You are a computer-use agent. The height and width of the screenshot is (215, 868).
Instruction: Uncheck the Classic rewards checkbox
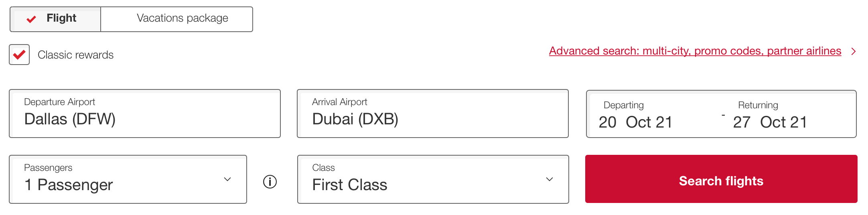tap(19, 55)
